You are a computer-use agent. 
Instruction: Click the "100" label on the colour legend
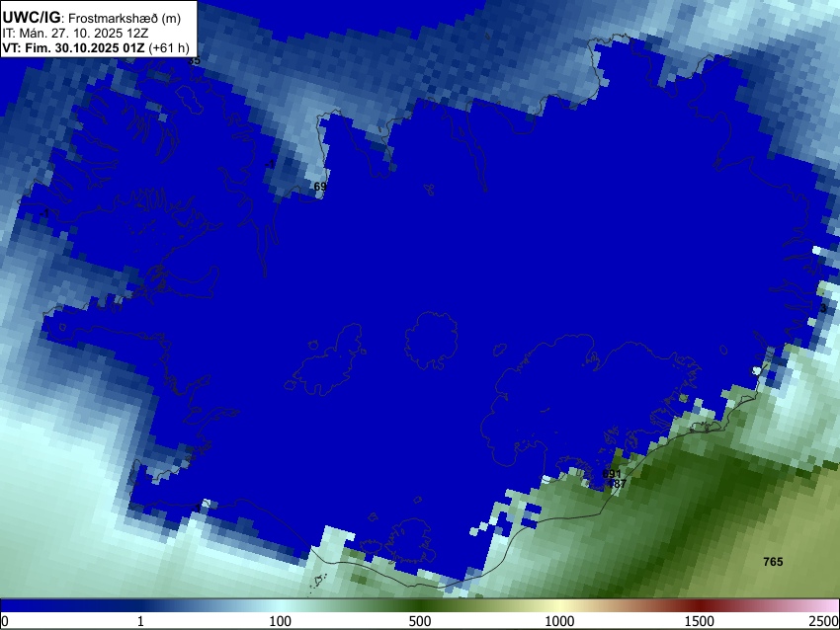[281, 621]
